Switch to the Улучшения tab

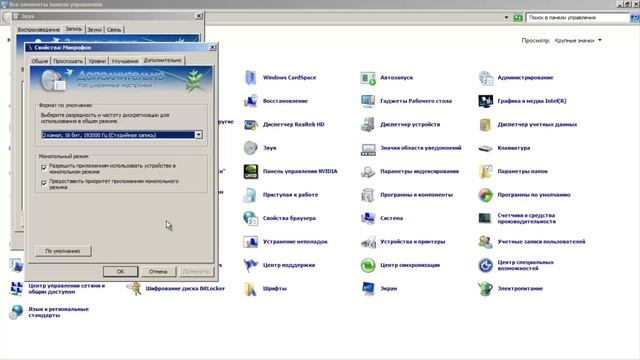pyautogui.click(x=124, y=61)
